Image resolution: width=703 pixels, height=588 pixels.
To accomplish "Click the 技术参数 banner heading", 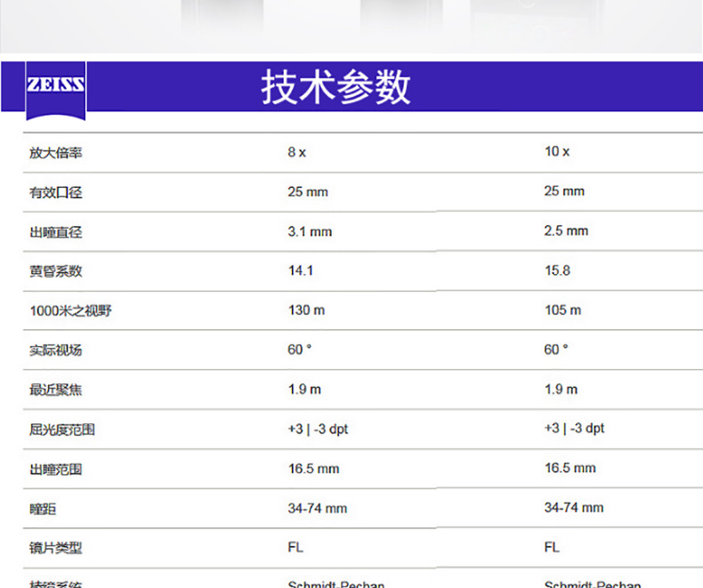I will pos(335,87).
